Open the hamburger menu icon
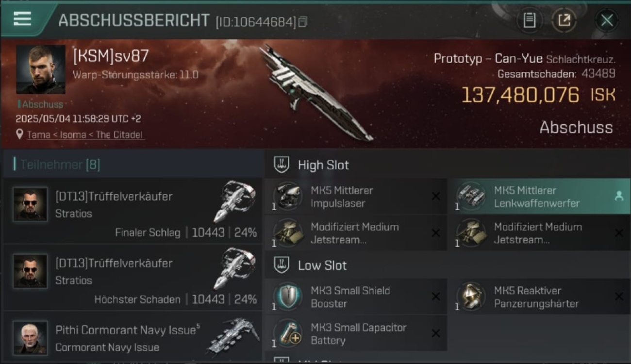Screen dimensions: 631x364 coord(22,19)
